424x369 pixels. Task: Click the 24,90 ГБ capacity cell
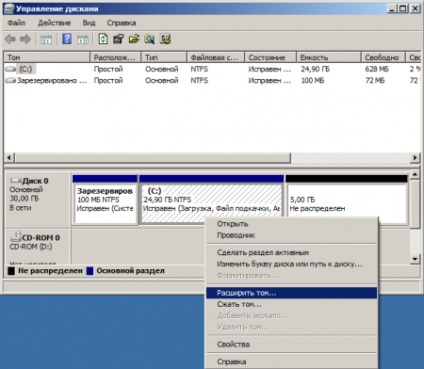point(315,69)
